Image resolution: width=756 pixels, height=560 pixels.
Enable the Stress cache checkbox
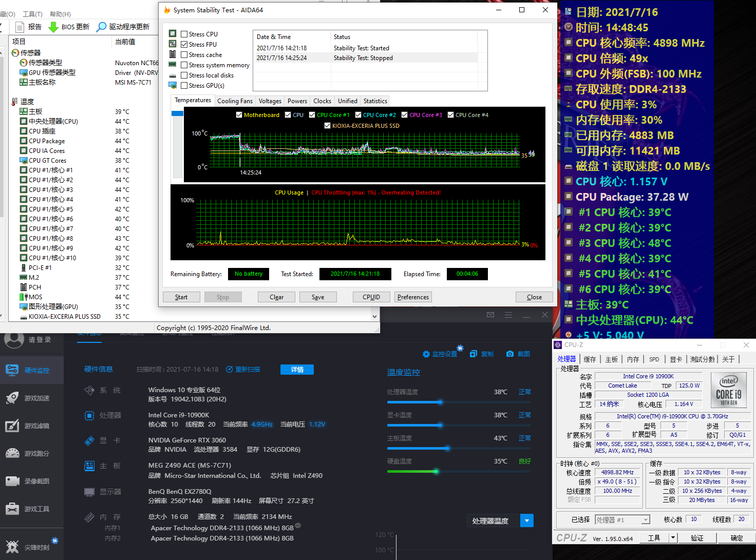click(x=184, y=55)
